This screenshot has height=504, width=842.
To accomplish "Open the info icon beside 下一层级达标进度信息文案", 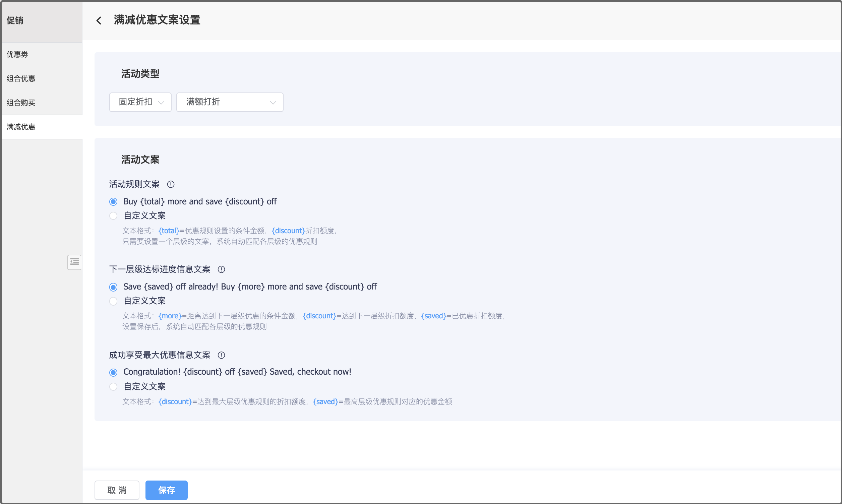I will click(221, 269).
